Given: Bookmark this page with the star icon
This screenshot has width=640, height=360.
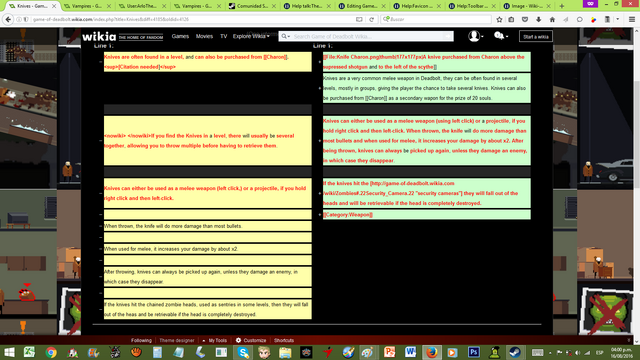Looking at the screenshot, I should [499, 19].
